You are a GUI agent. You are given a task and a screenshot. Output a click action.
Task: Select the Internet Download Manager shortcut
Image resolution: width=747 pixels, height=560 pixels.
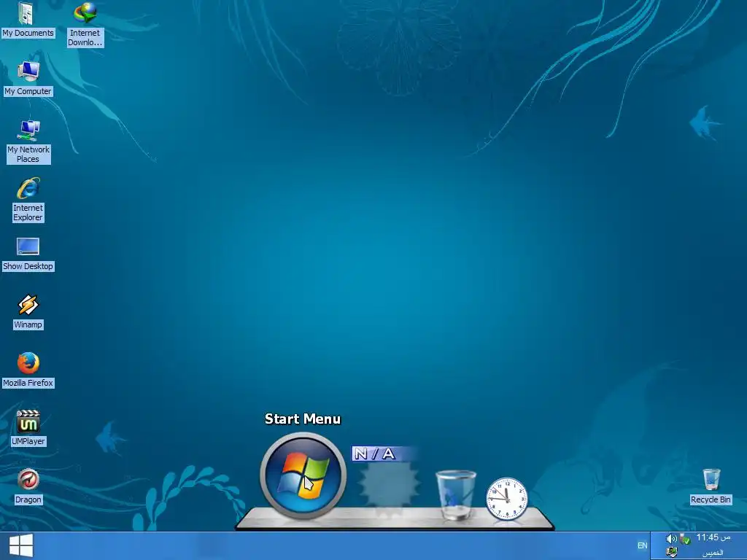tap(85, 25)
